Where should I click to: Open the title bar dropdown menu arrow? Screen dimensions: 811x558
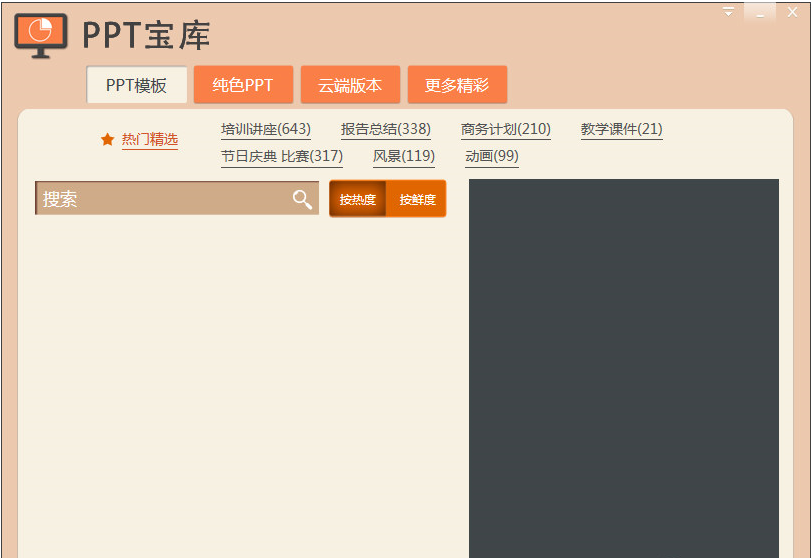(728, 11)
